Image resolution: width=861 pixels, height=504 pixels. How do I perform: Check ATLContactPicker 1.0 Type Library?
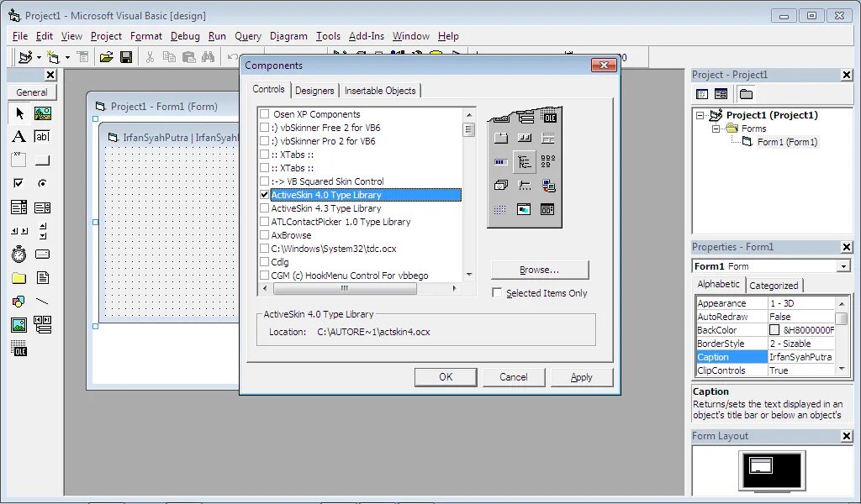click(265, 222)
